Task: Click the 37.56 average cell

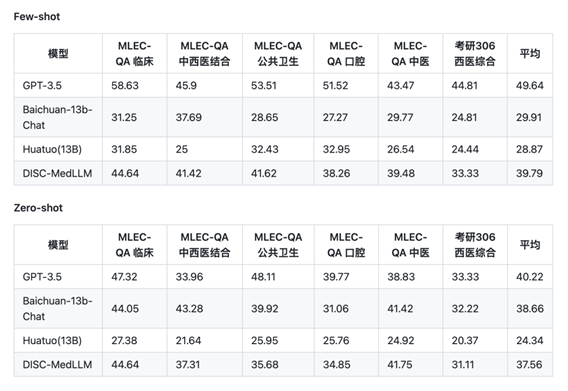Action: point(529,365)
